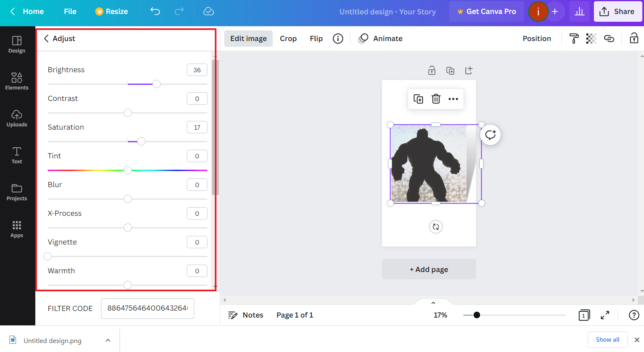Click the Untitled design - Your Story title

click(x=387, y=12)
